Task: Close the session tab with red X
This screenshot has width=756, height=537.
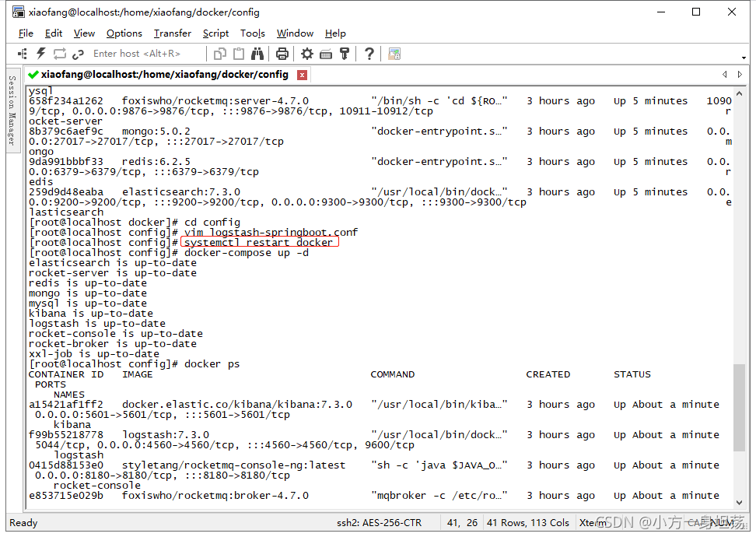Action: click(x=302, y=75)
